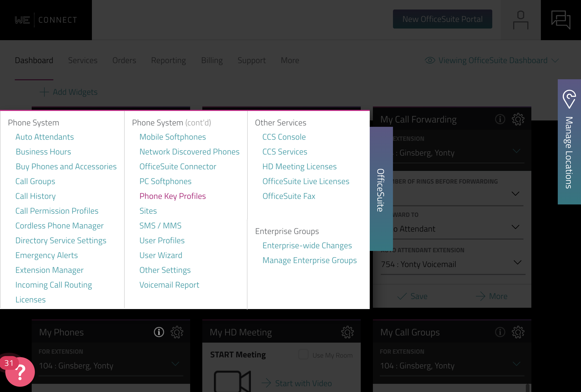The width and height of the screenshot is (581, 392).
Task: Click the WE Connect logo
Action: [46, 20]
